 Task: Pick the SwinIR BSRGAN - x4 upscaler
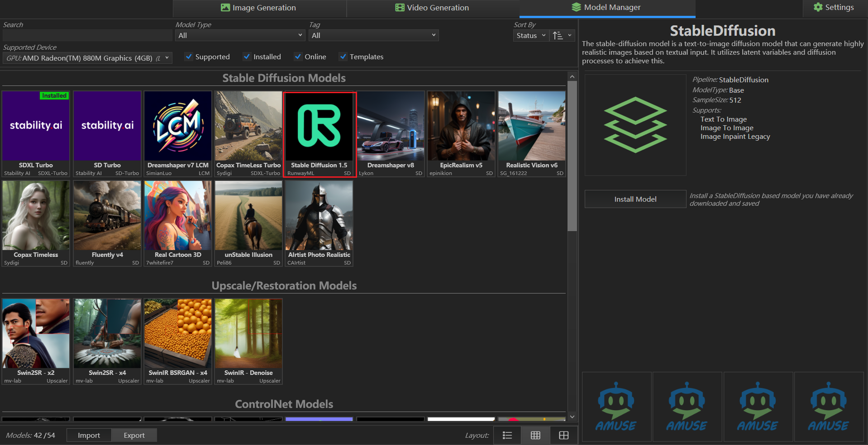click(x=178, y=341)
